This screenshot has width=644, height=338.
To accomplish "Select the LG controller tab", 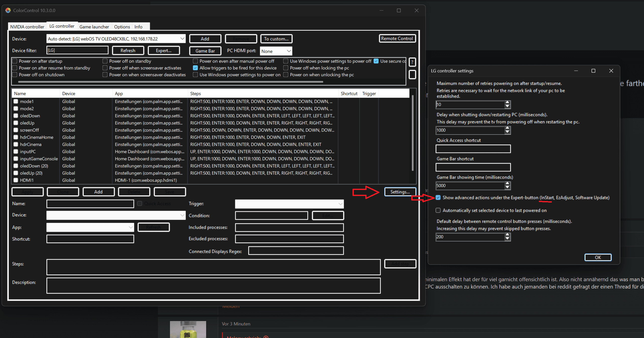I will tap(62, 26).
